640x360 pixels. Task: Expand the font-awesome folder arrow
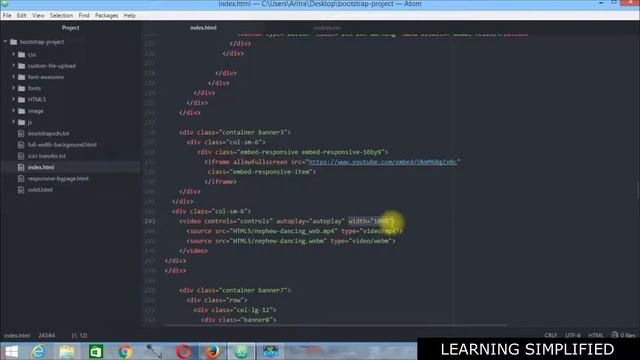click(13, 77)
